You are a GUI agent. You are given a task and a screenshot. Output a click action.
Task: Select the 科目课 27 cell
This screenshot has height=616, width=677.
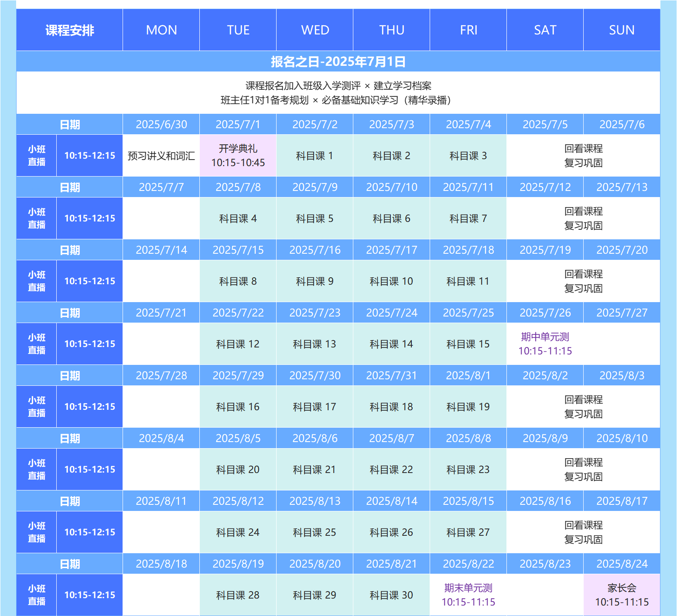click(x=468, y=532)
